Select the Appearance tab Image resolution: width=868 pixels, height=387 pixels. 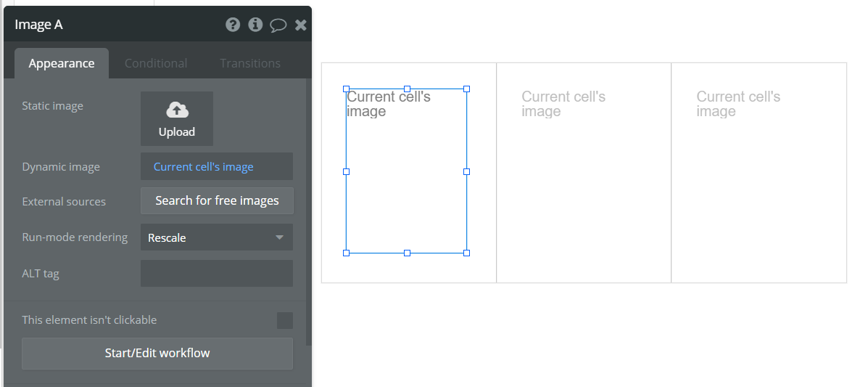coord(62,63)
